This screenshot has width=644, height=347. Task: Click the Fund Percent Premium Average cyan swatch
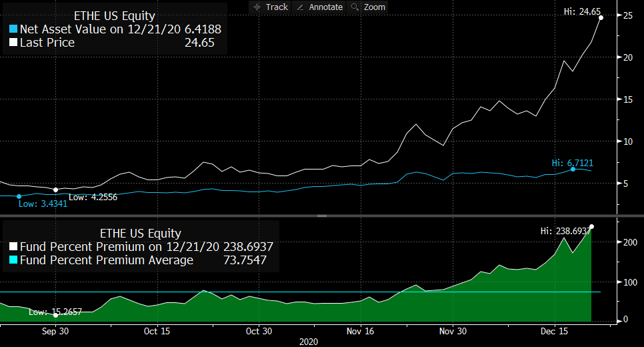coord(13,260)
